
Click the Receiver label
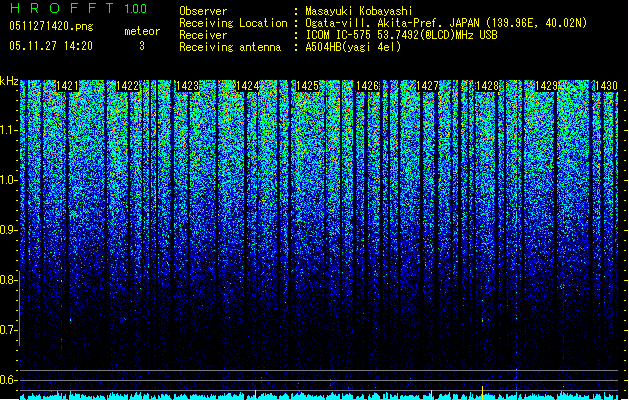pyautogui.click(x=203, y=35)
